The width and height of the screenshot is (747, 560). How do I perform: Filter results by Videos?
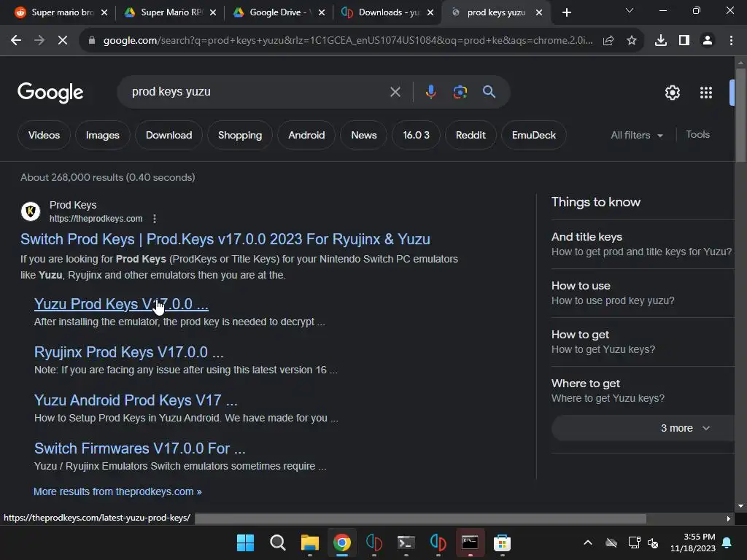(44, 135)
